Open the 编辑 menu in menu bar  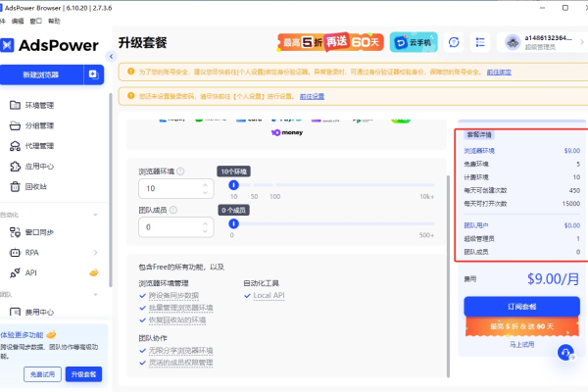18,21
